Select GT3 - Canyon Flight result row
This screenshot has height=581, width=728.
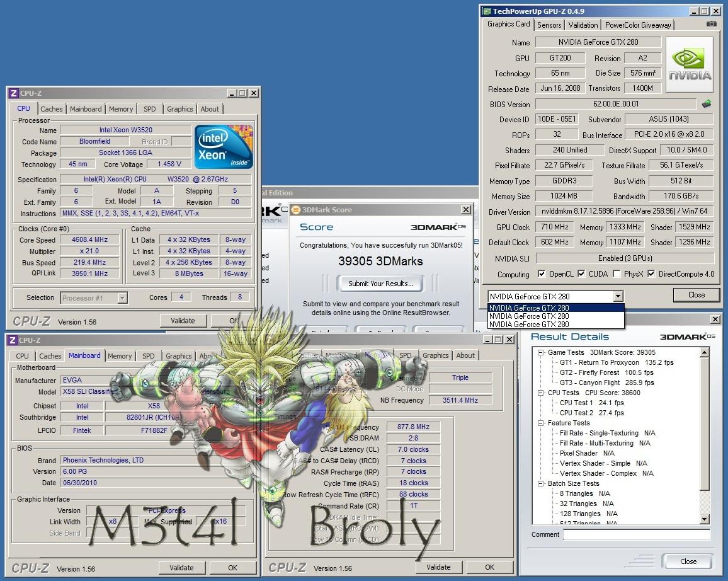coord(607,383)
